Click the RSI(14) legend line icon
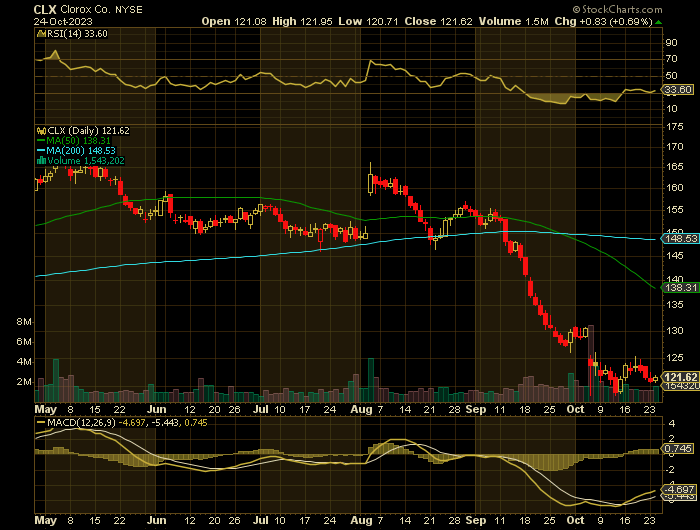The image size is (700, 530). click(x=41, y=34)
